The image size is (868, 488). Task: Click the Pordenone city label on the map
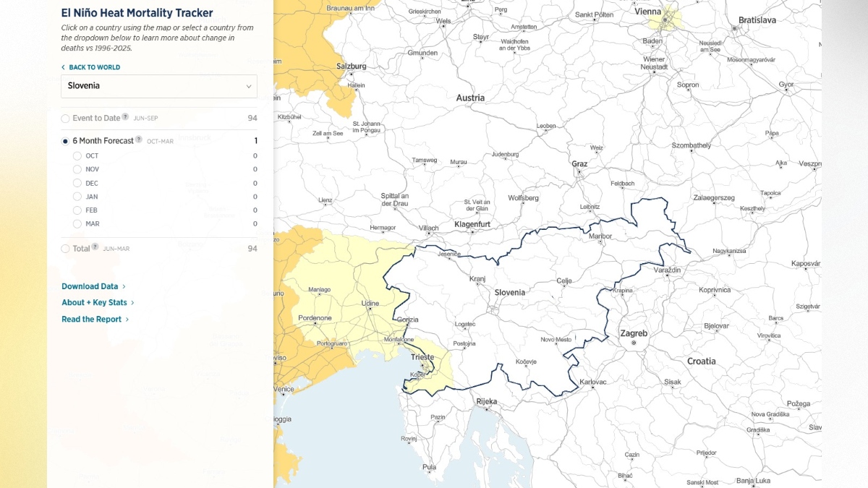pyautogui.click(x=315, y=318)
